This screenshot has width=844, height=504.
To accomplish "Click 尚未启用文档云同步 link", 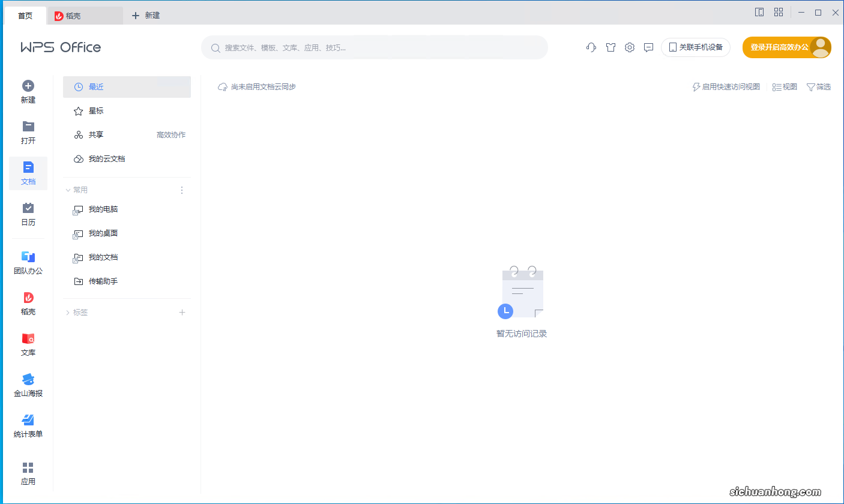I will coord(264,87).
